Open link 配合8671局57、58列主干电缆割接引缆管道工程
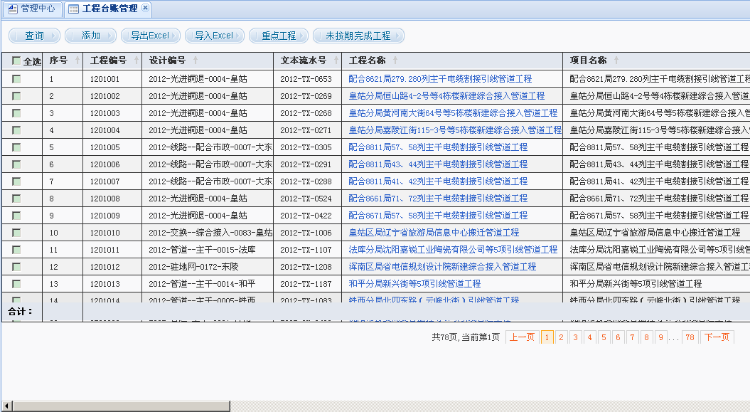Viewport: 750px width, 412px height. click(x=438, y=216)
